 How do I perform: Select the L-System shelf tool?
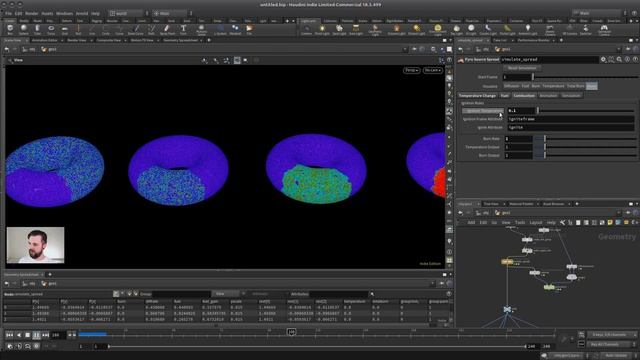pyautogui.click(x=220, y=29)
